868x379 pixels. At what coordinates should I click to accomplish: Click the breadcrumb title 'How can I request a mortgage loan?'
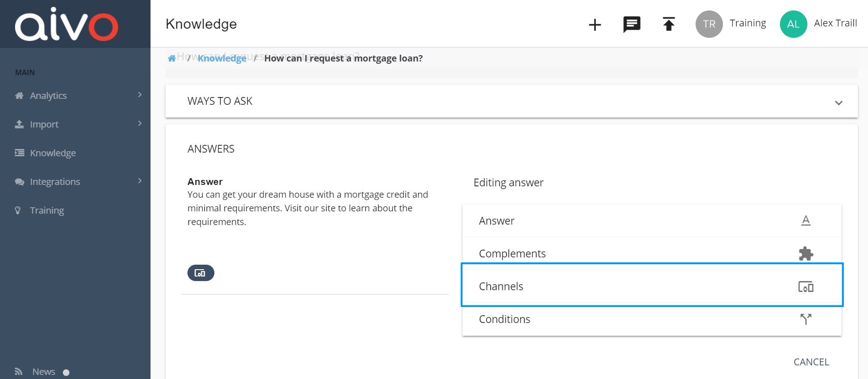[343, 58]
